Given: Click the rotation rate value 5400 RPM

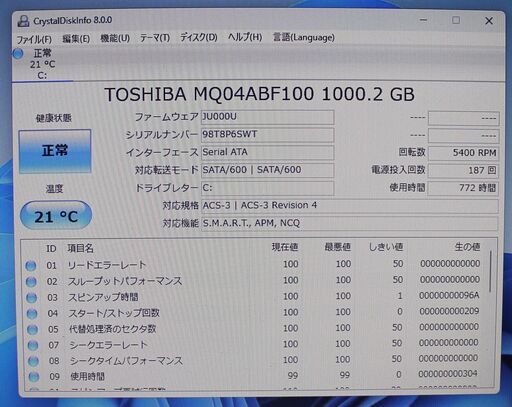Looking at the screenshot, I should (x=463, y=153).
